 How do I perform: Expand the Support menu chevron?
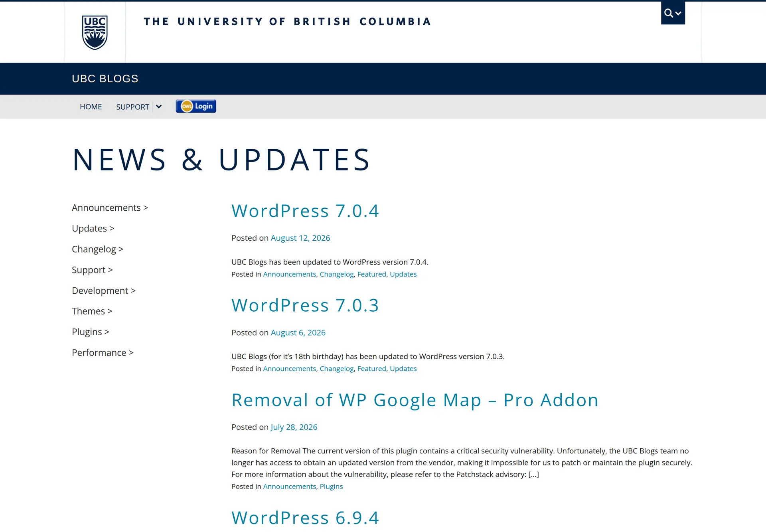pyautogui.click(x=159, y=107)
